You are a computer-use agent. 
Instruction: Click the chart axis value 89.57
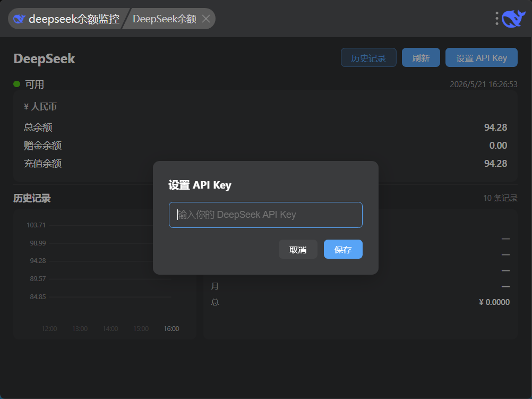tap(38, 279)
